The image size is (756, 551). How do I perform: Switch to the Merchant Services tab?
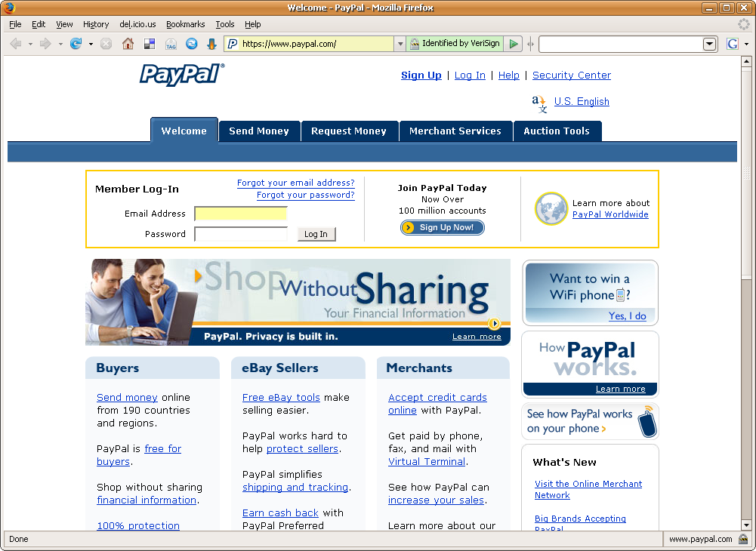(455, 131)
